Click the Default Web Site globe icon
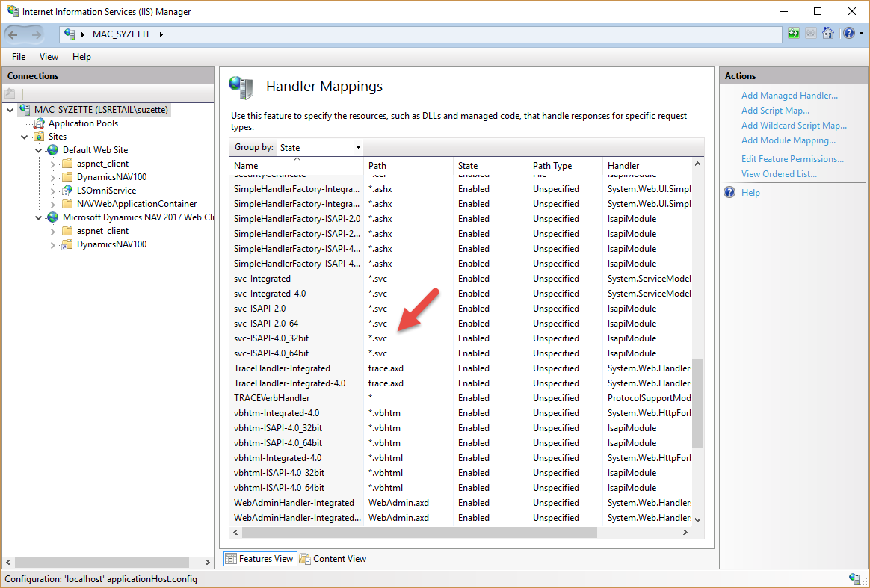Viewport: 870px width, 588px height. point(53,149)
